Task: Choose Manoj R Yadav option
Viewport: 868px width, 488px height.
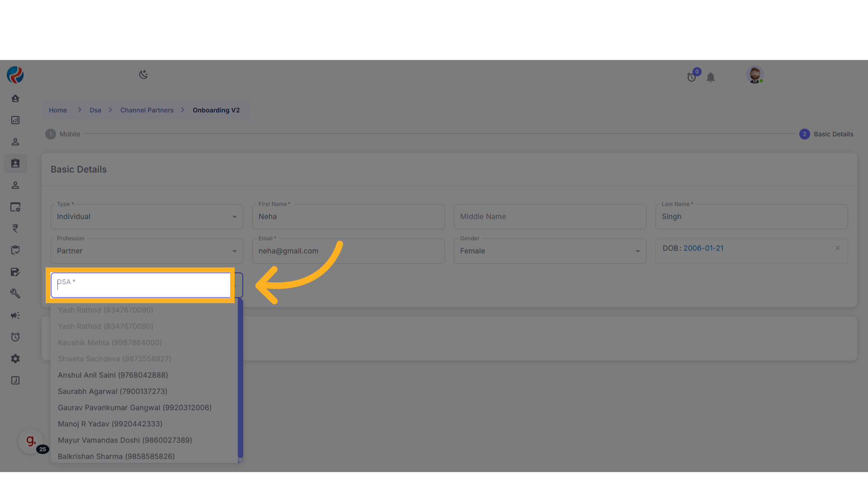Action: click(x=110, y=424)
